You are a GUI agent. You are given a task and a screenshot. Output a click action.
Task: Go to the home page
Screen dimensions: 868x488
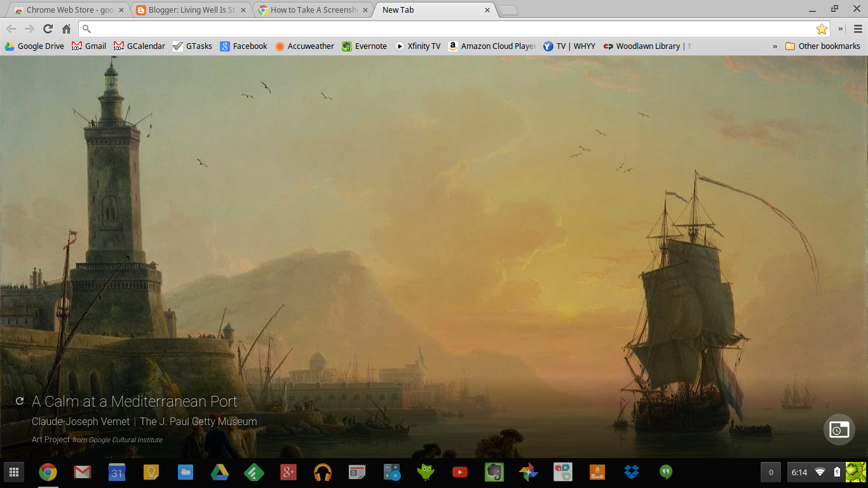point(66,29)
